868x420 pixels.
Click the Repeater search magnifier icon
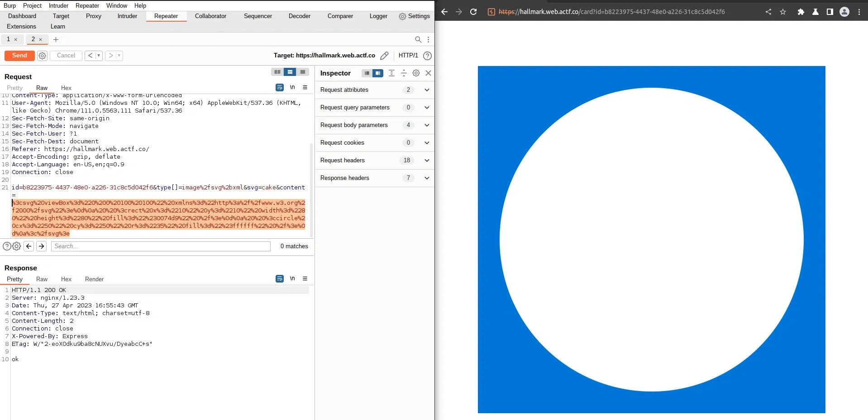(418, 40)
